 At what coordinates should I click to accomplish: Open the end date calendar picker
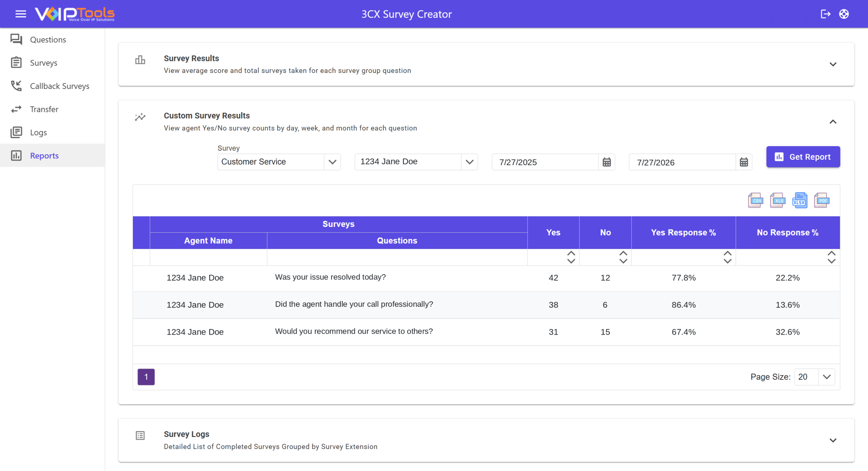click(x=744, y=162)
